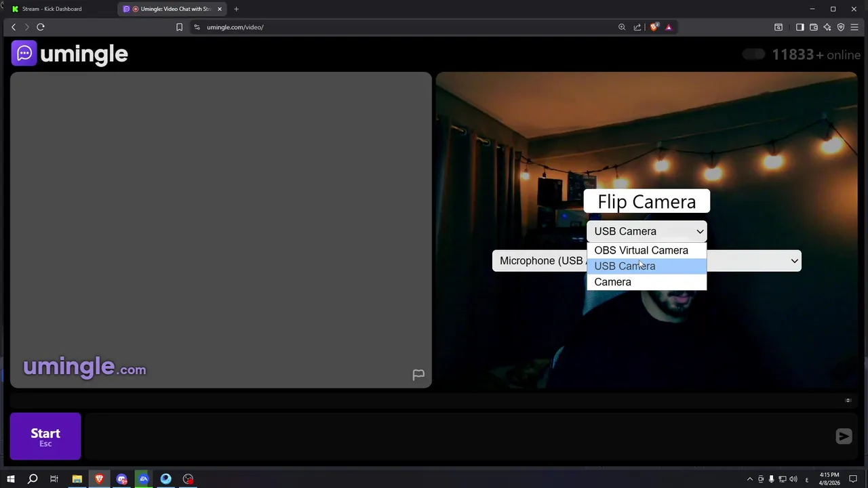Image resolution: width=868 pixels, height=488 pixels.
Task: Open the notification center icon
Action: click(x=853, y=479)
